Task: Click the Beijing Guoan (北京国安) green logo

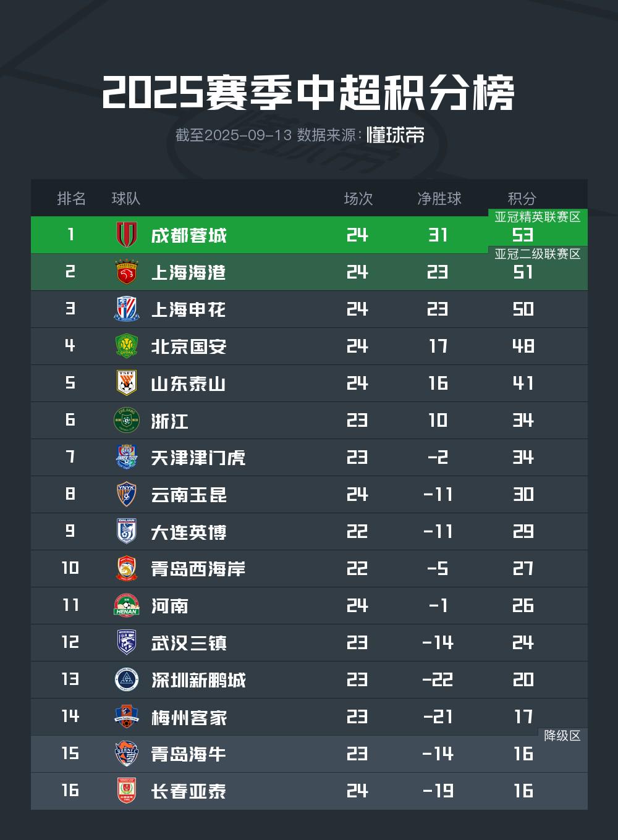Action: pyautogui.click(x=127, y=346)
